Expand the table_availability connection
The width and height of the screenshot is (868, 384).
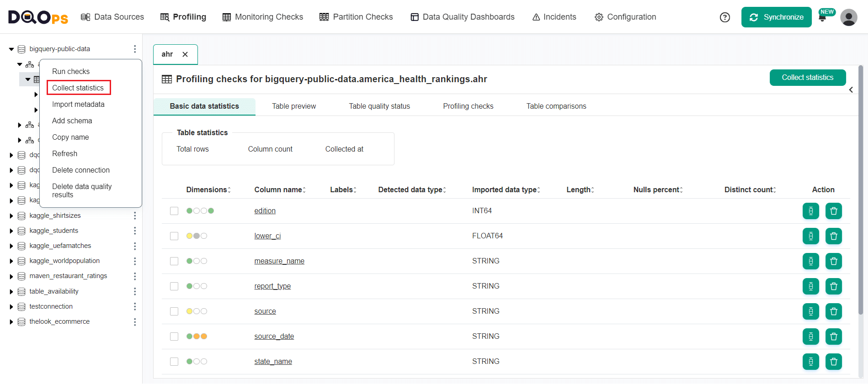(x=11, y=292)
